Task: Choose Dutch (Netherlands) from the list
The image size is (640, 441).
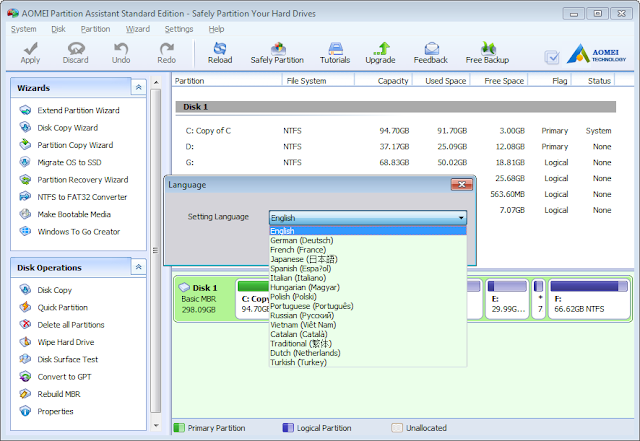Action: click(368, 353)
